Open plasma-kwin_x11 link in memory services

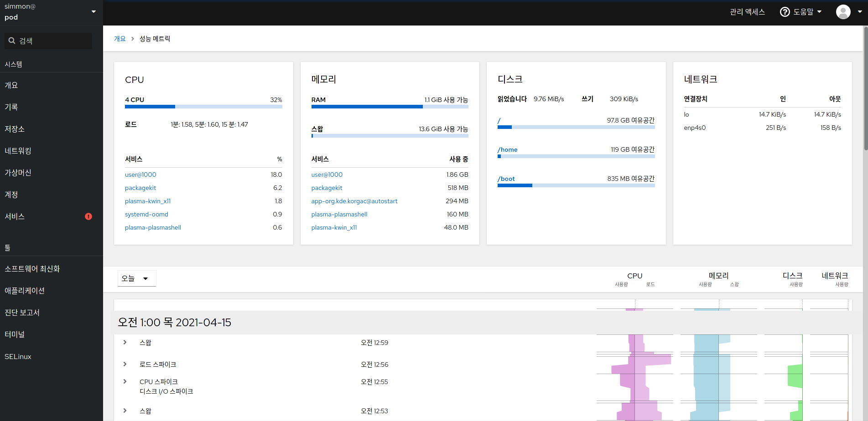(334, 227)
